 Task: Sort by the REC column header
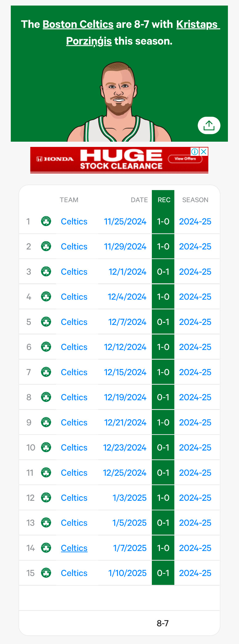pyautogui.click(x=164, y=200)
